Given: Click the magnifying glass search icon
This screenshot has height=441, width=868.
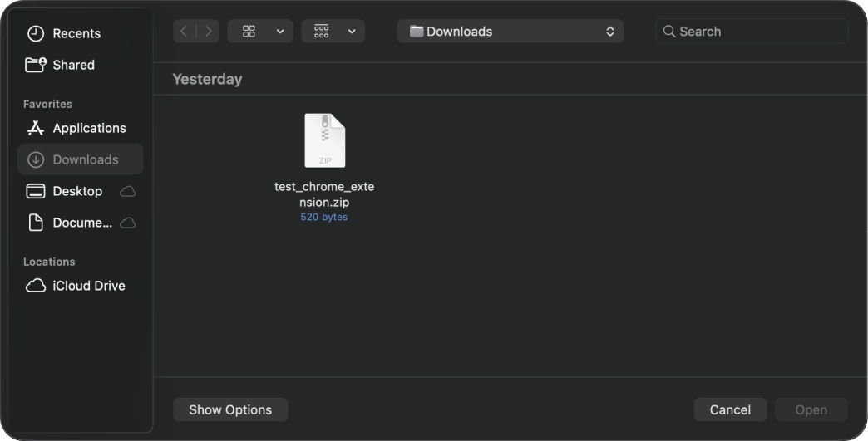Looking at the screenshot, I should pos(668,32).
